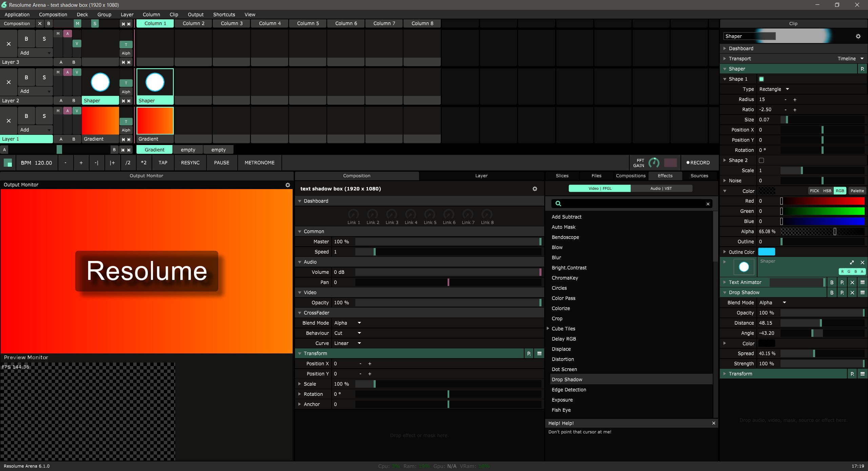Screen dimensions: 868x471
Task: Click the search magnifier in the Effects panel
Action: pyautogui.click(x=558, y=204)
